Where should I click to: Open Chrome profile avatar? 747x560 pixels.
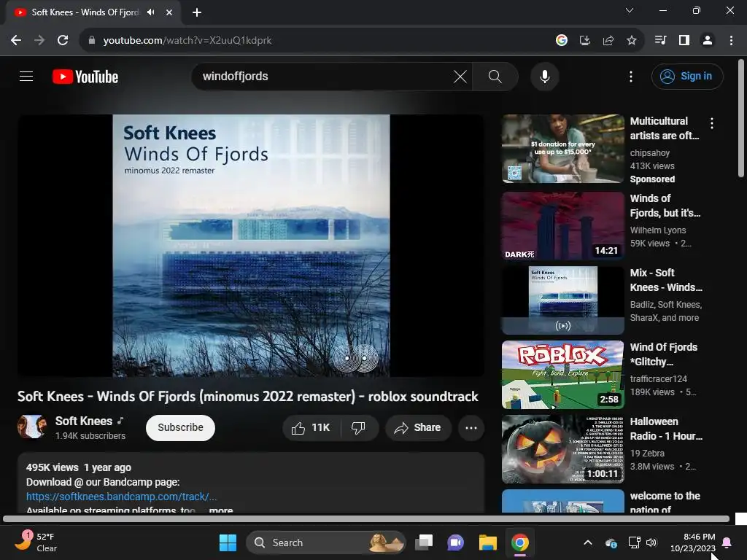[x=708, y=41]
